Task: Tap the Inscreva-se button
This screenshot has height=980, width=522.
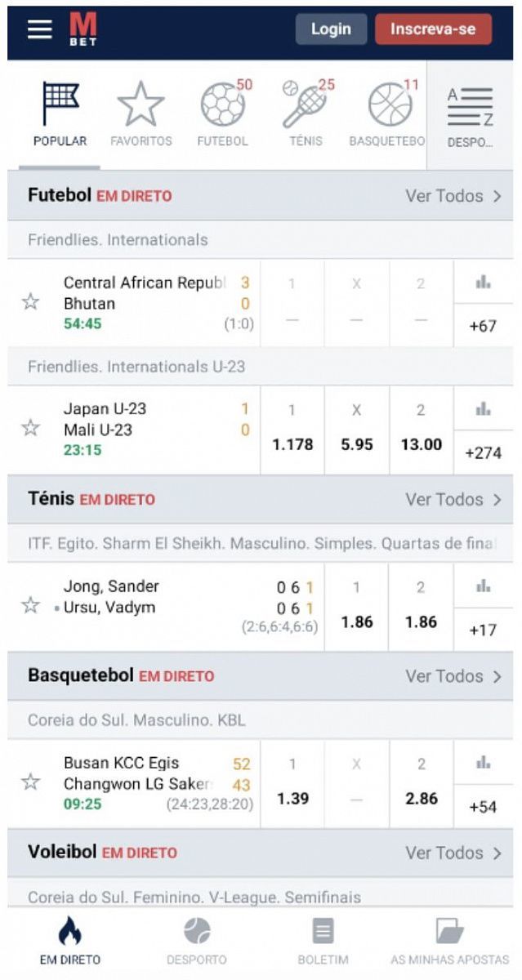Action: [x=433, y=29]
